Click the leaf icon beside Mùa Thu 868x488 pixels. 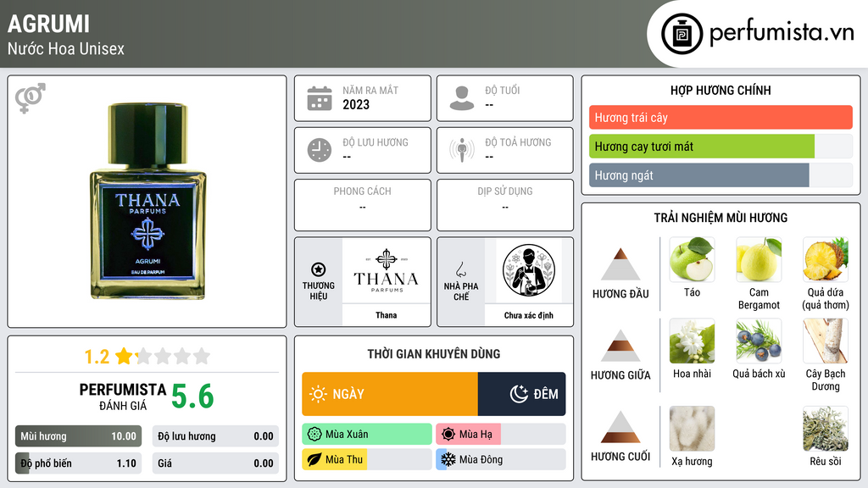click(314, 459)
